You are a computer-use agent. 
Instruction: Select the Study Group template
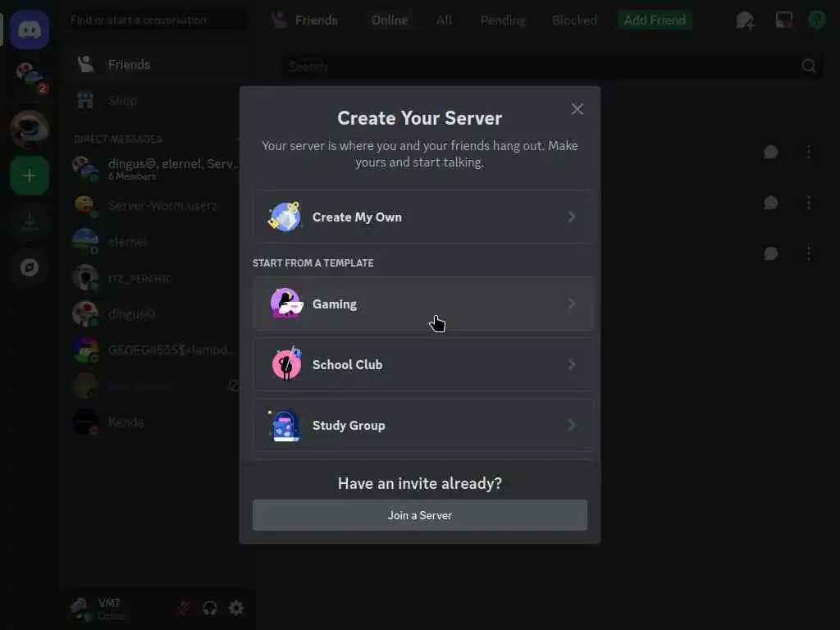pos(422,425)
